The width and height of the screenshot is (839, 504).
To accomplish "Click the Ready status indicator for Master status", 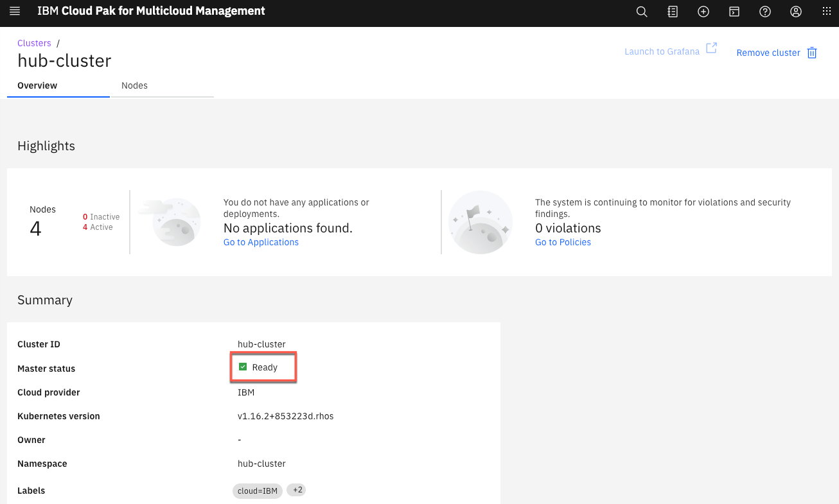I will click(263, 367).
